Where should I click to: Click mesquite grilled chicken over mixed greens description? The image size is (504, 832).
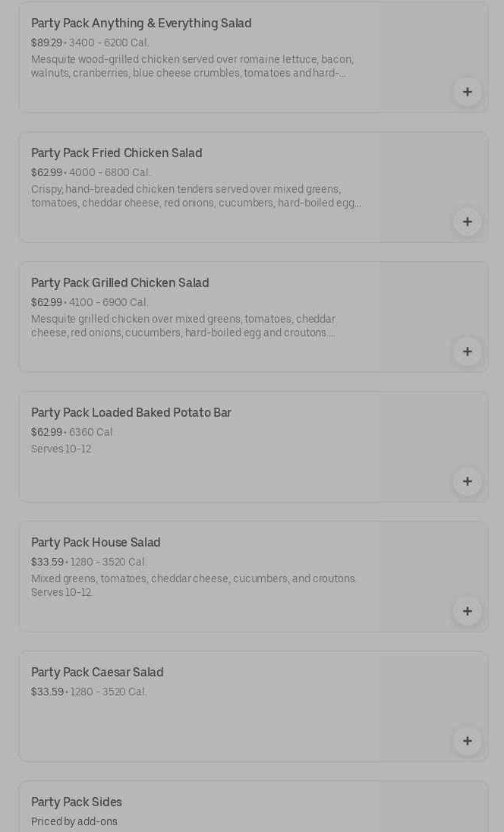pyautogui.click(x=183, y=326)
